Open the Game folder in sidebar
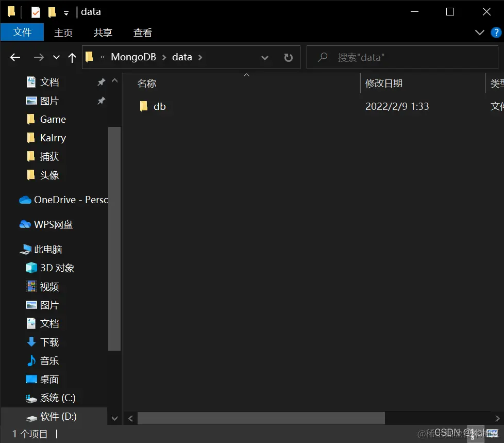504x443 pixels. (x=53, y=119)
